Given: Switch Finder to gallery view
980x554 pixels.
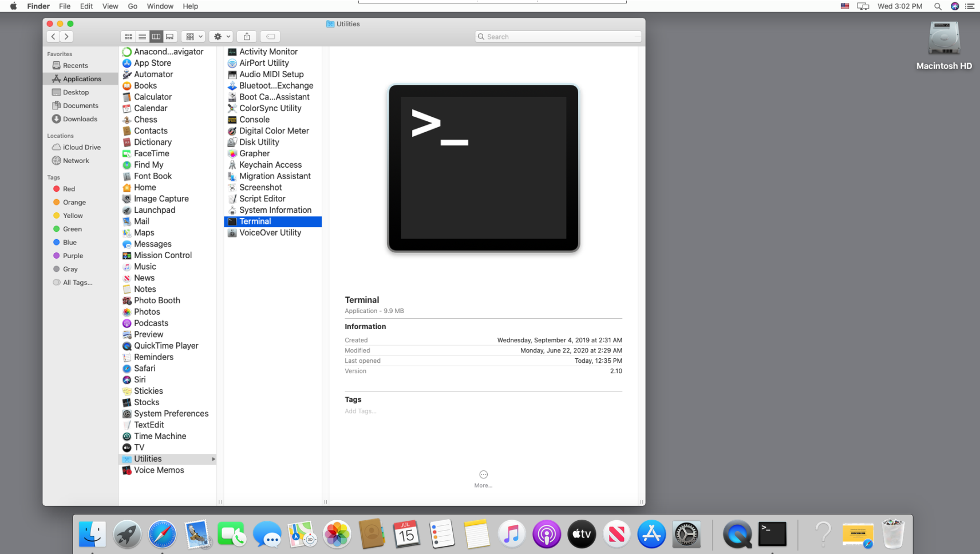Looking at the screenshot, I should click(170, 37).
